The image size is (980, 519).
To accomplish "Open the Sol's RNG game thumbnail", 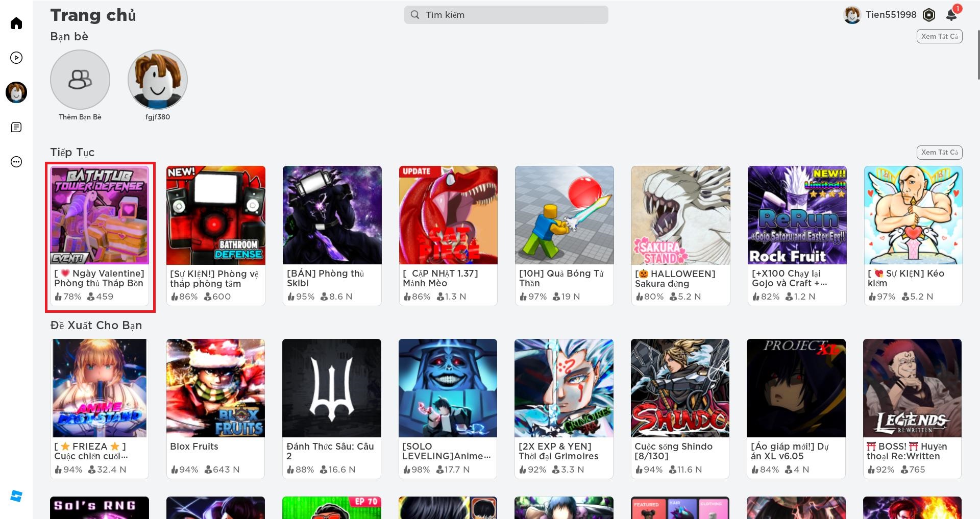I will click(100, 508).
